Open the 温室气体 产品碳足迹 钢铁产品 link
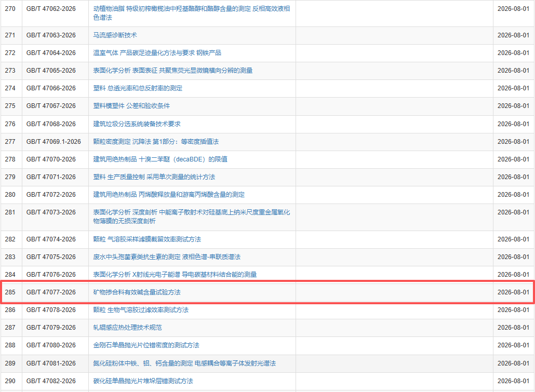Image resolution: width=535 pixels, height=392 pixels. pyautogui.click(x=157, y=53)
